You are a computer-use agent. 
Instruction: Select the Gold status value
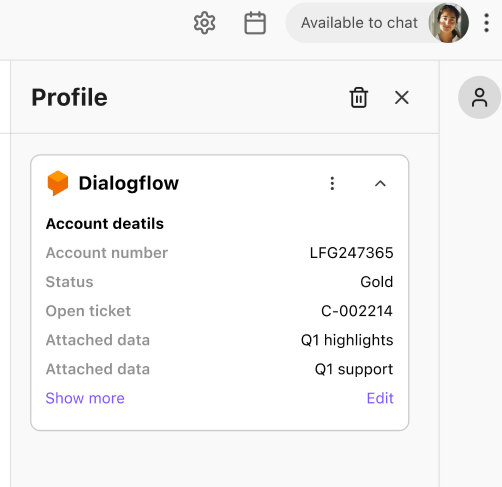click(377, 282)
